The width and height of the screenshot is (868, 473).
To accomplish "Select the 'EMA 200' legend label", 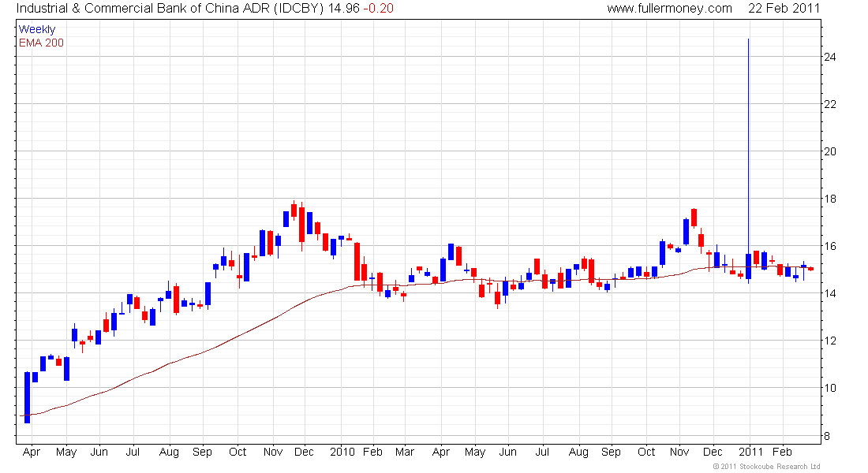I will pyautogui.click(x=41, y=43).
